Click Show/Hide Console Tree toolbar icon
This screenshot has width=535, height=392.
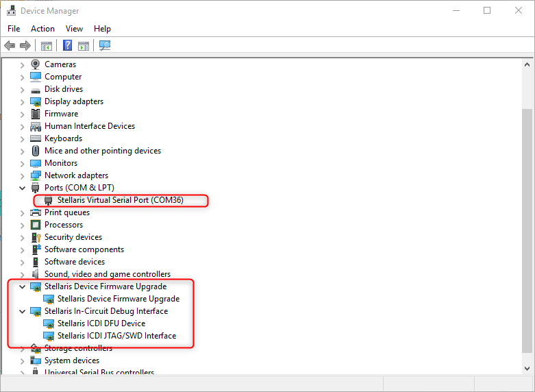tap(47, 46)
